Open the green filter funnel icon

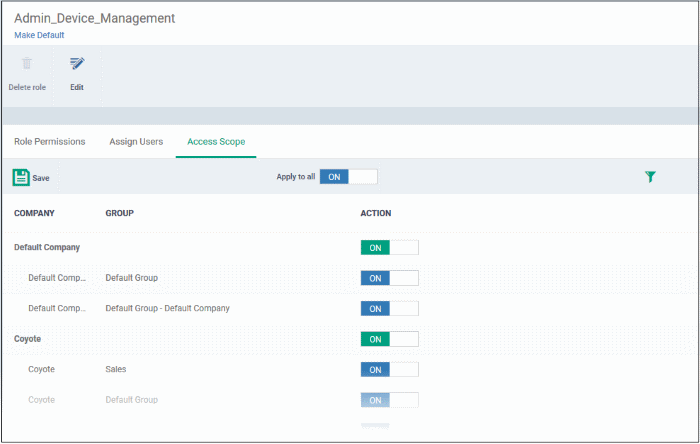coord(650,177)
